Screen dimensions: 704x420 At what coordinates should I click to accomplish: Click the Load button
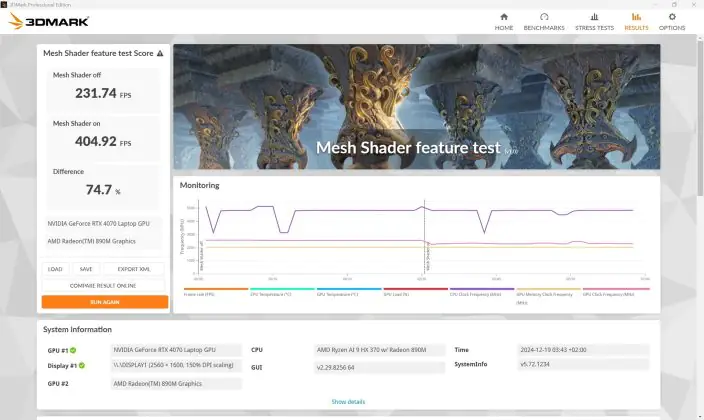click(x=55, y=269)
